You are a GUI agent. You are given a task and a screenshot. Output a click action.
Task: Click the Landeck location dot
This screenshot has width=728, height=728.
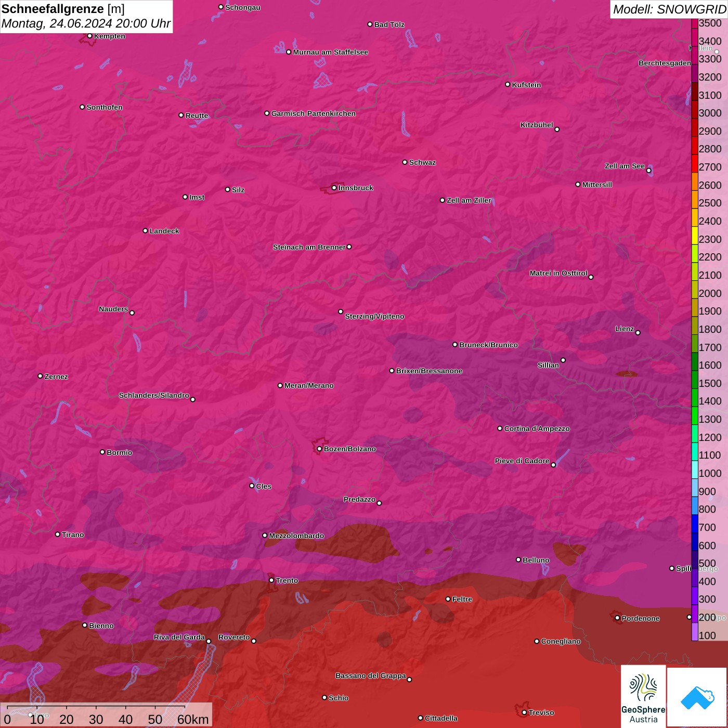click(x=146, y=230)
